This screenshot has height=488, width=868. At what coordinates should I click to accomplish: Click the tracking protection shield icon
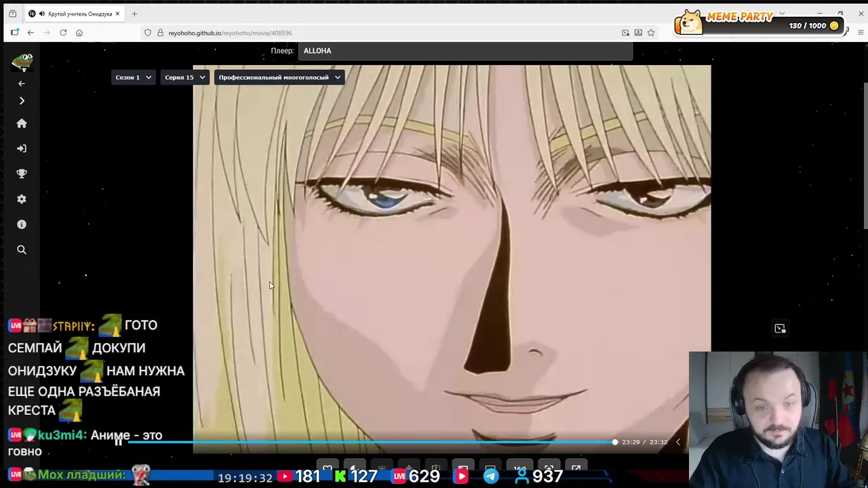148,33
